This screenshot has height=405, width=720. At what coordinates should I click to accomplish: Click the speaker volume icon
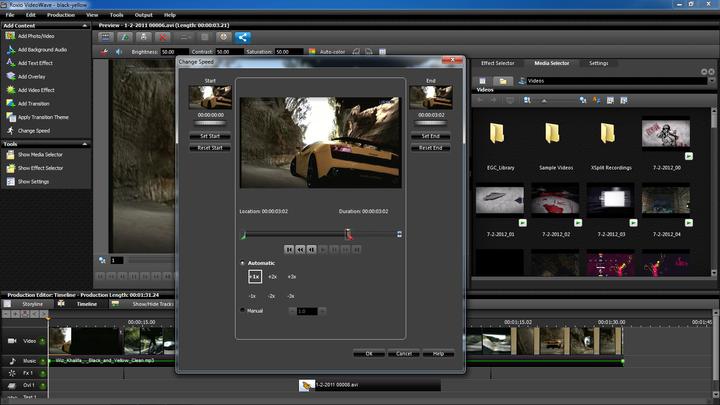point(119,52)
